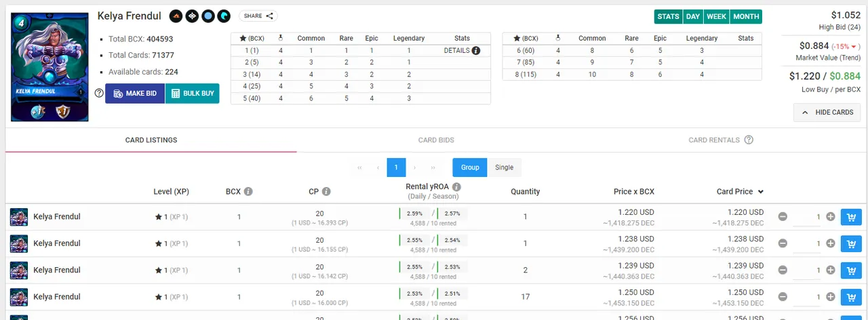The width and height of the screenshot is (868, 320).
Task: Go to first page with double-left arrow
Action: pyautogui.click(x=359, y=167)
